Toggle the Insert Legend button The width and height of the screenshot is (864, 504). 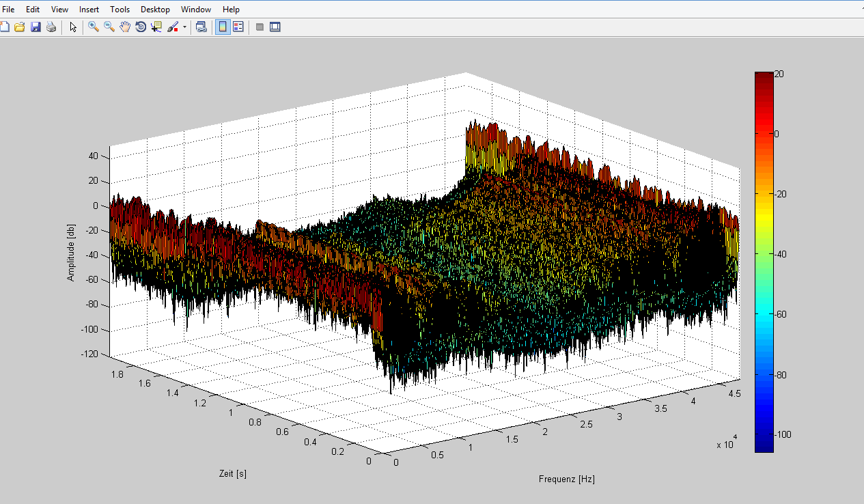pos(238,27)
